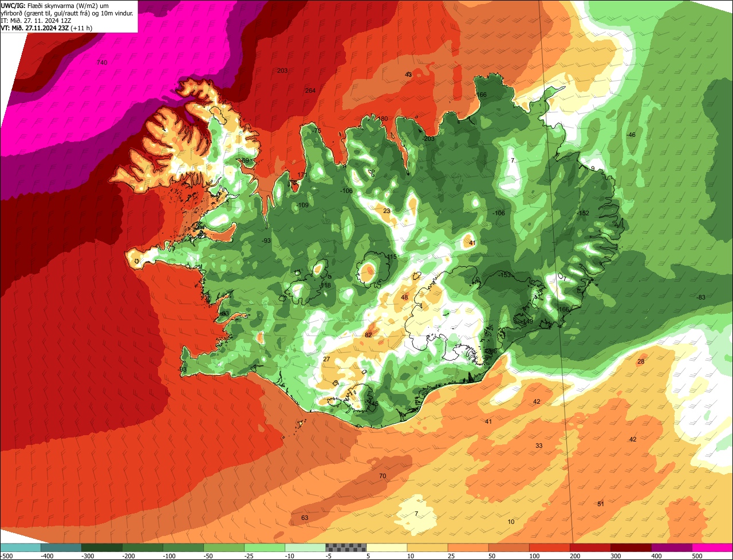Click the 740 flux value on the map
733x560 pixels.
coord(102,62)
